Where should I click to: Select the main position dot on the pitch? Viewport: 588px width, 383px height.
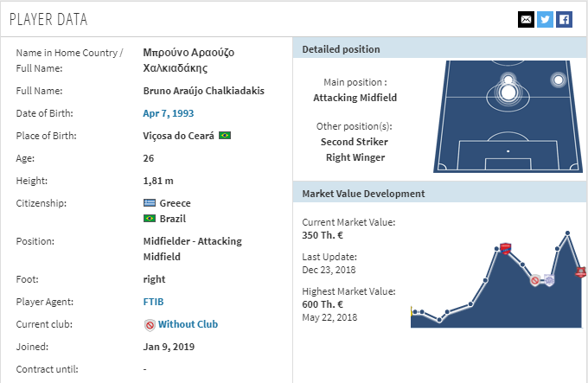pos(508,93)
